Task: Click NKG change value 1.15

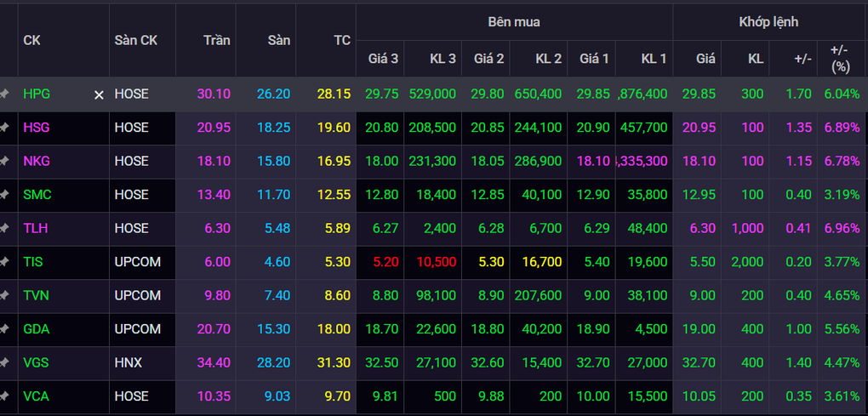Action: pyautogui.click(x=799, y=161)
